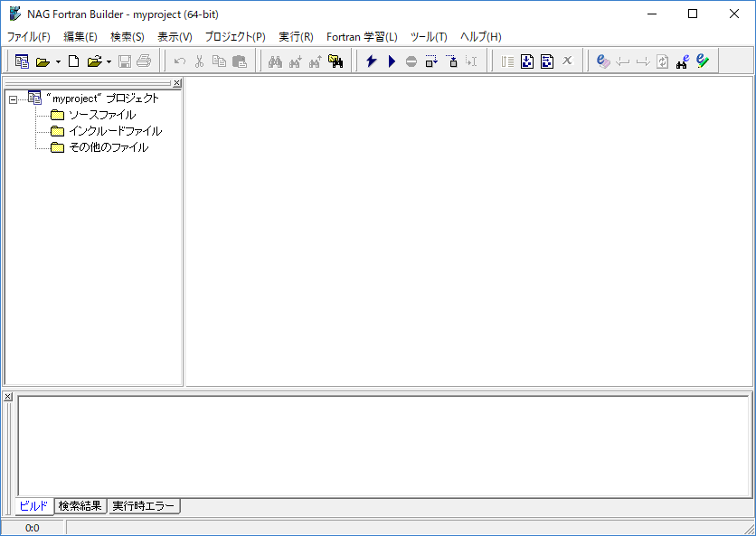Click the lightning bolt build icon
Image resolution: width=756 pixels, height=536 pixels.
click(x=371, y=61)
